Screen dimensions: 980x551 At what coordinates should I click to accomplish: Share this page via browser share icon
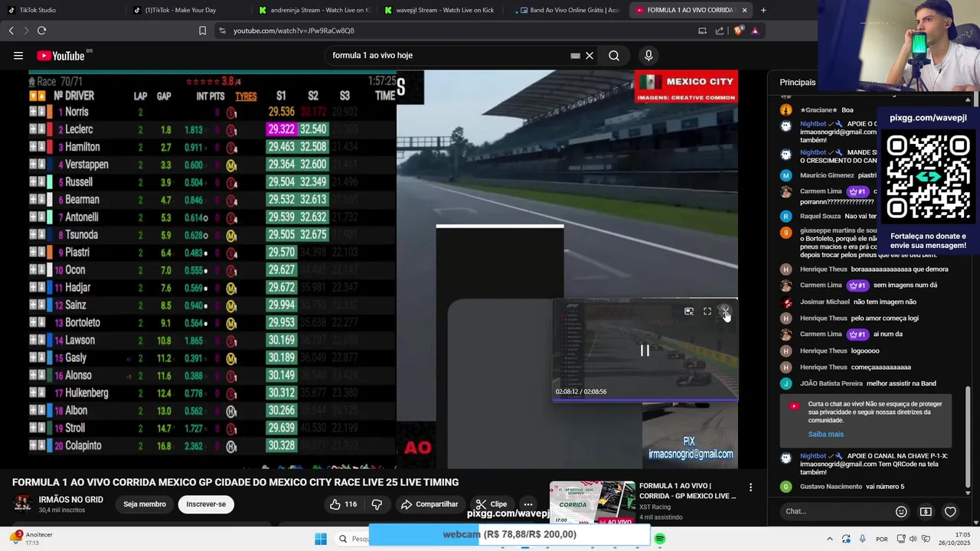720,31
